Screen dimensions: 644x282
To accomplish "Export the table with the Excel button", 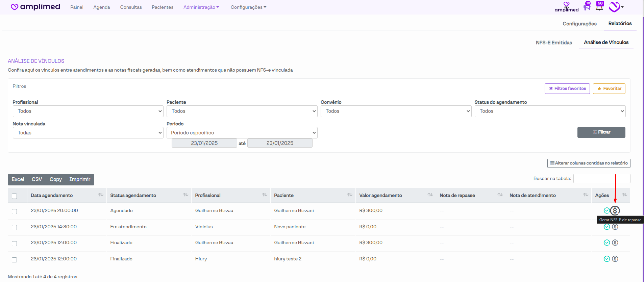I will (x=18, y=179).
